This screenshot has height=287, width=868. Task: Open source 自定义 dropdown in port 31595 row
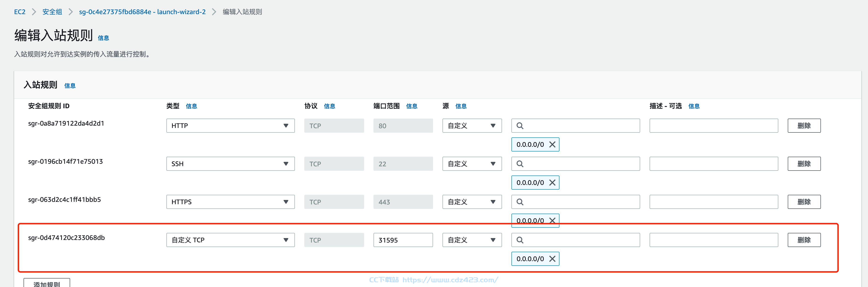(472, 240)
